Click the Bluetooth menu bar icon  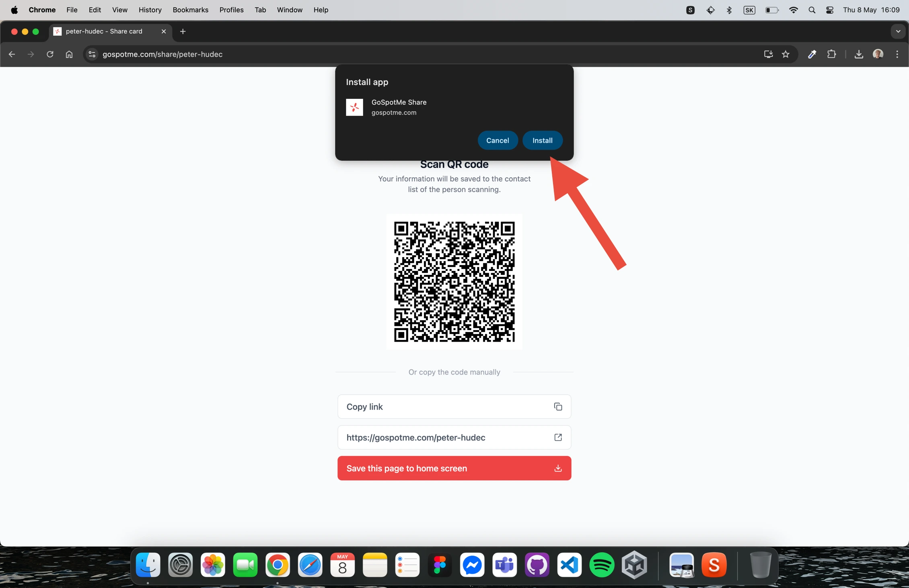click(x=729, y=10)
